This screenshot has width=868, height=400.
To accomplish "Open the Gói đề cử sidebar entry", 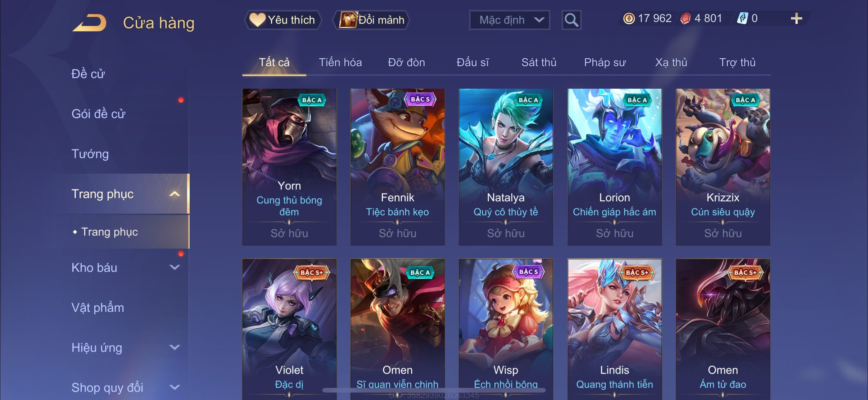I will (x=98, y=114).
